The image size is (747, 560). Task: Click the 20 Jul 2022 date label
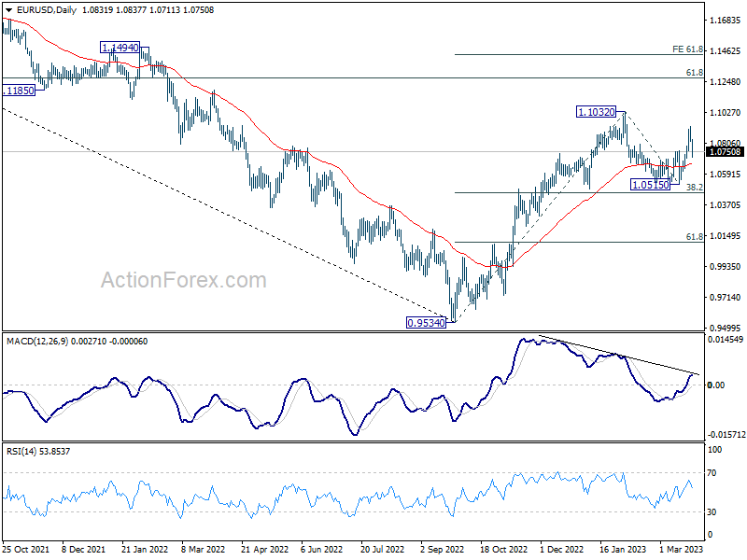pos(382,549)
